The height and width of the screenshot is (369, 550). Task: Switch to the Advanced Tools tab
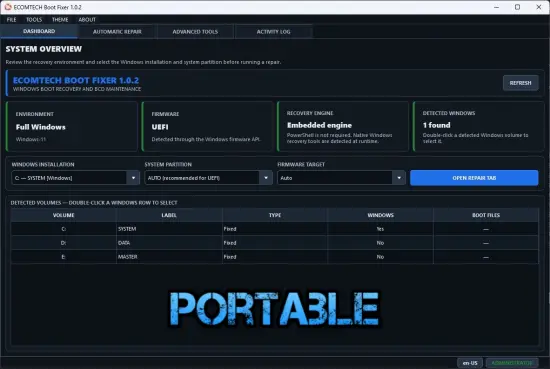[195, 32]
